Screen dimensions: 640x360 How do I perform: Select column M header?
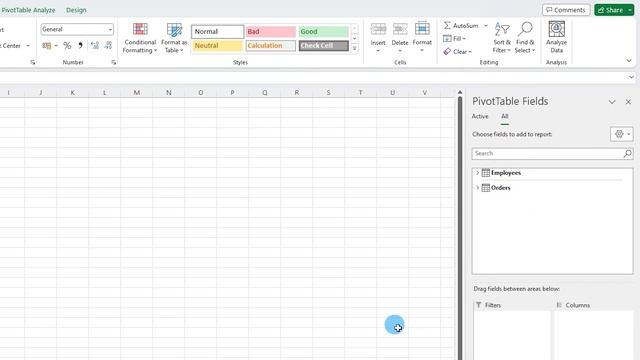tap(137, 93)
